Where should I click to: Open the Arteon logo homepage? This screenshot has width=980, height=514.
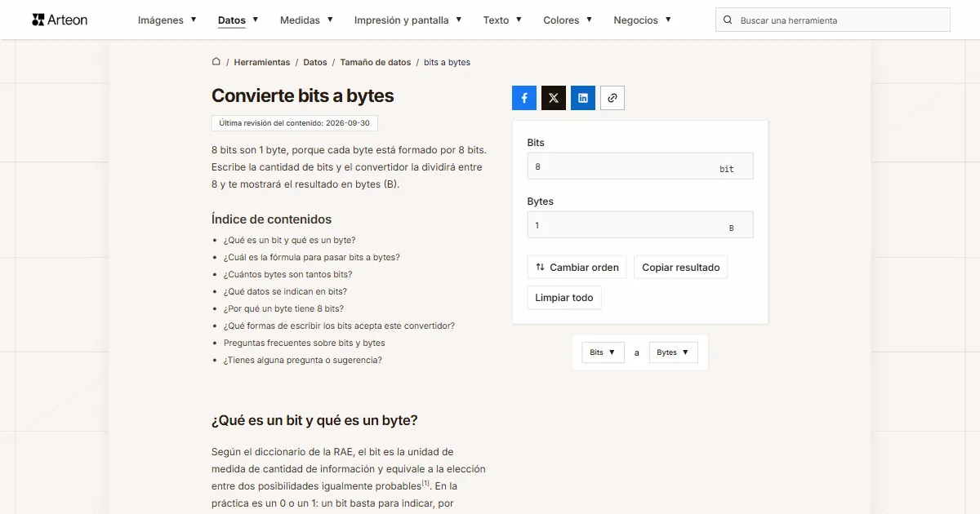tap(60, 20)
